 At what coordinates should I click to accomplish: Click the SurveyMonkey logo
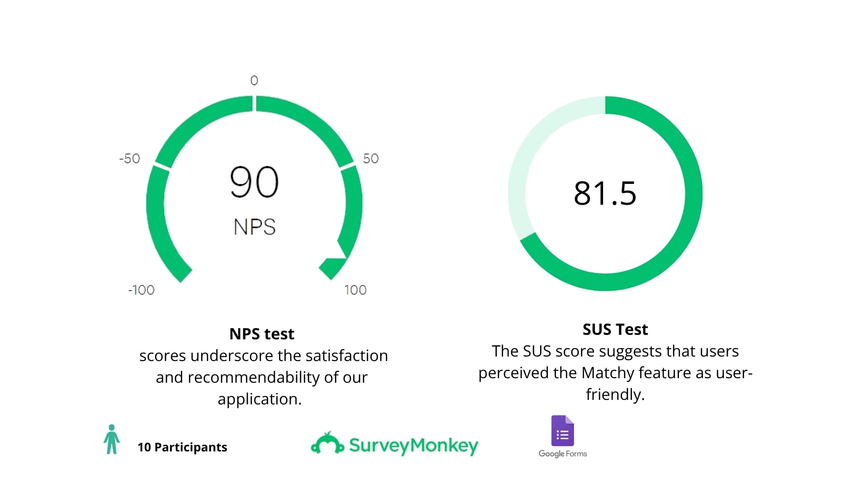pos(394,444)
